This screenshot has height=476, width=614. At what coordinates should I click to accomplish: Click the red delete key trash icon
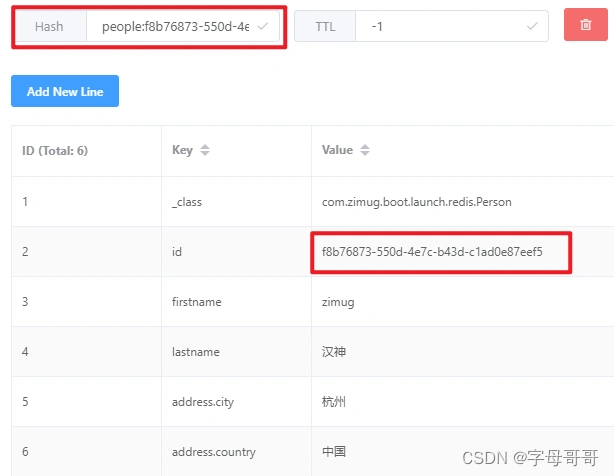(585, 26)
